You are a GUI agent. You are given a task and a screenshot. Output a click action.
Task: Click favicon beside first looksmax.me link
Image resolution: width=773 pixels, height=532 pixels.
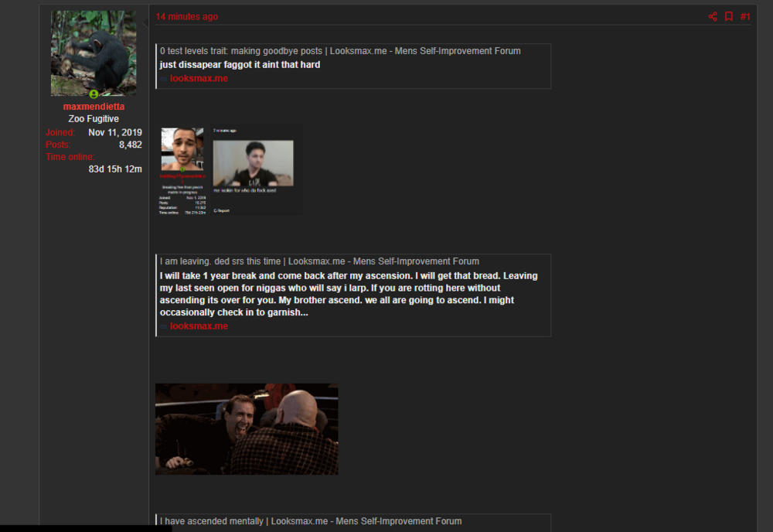pos(164,79)
